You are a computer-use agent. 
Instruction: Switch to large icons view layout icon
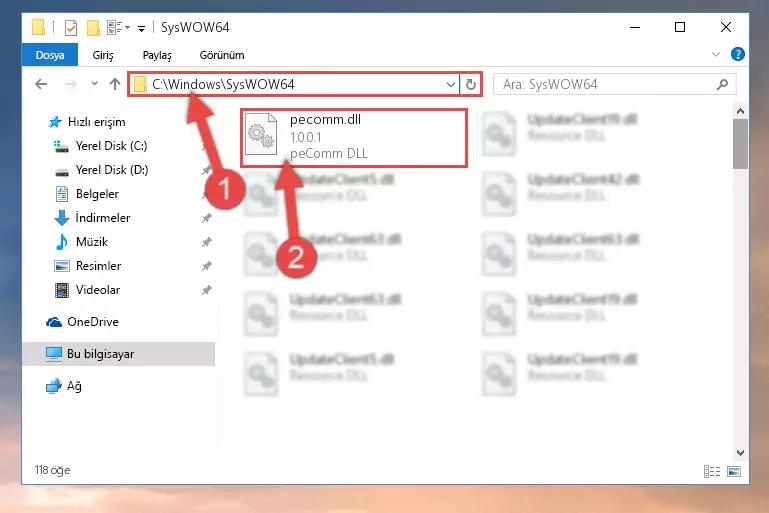(734, 471)
